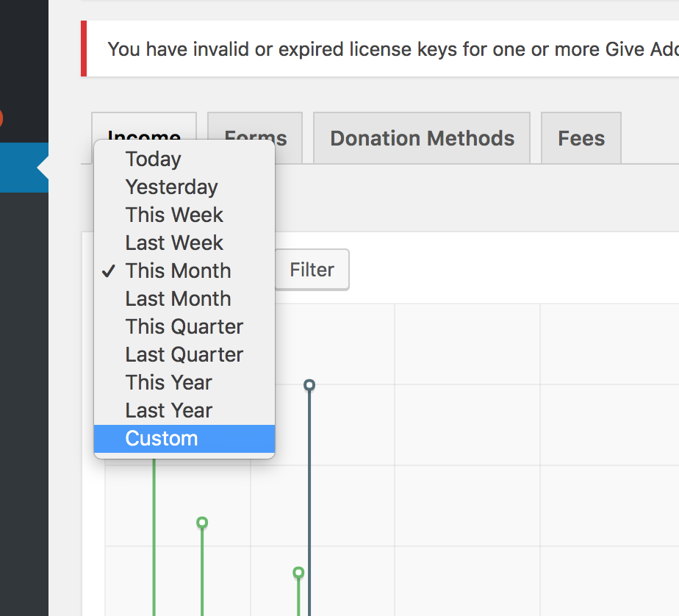The height and width of the screenshot is (616, 679).
Task: Pick "Last Week" from the dropdown list
Action: [x=173, y=243]
